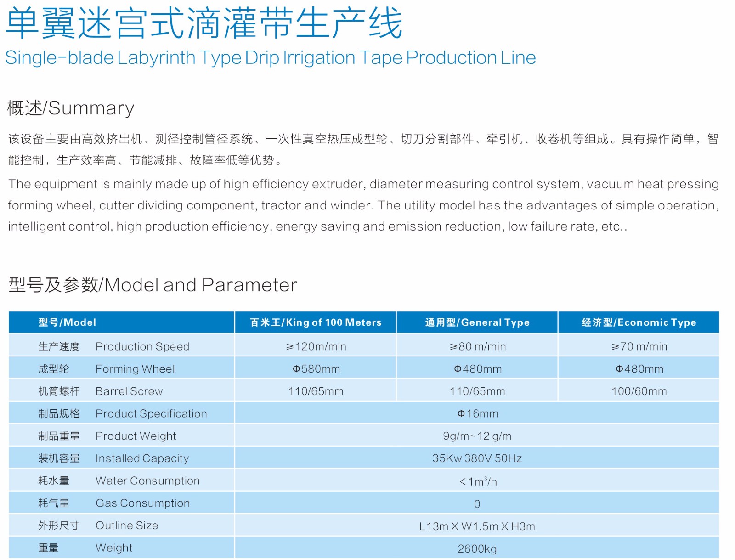Click the Gas Consumption value 0
The height and width of the screenshot is (560, 735).
click(x=477, y=504)
